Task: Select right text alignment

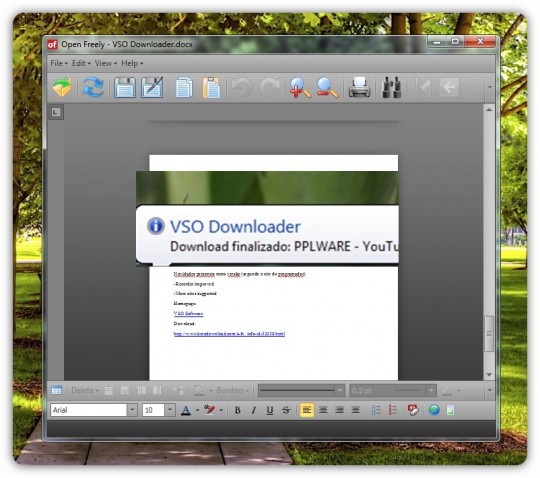Action: [x=339, y=410]
